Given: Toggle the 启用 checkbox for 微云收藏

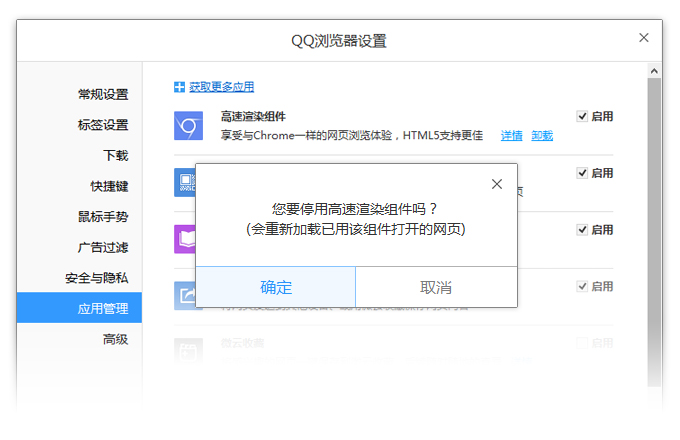Looking at the screenshot, I should (582, 343).
